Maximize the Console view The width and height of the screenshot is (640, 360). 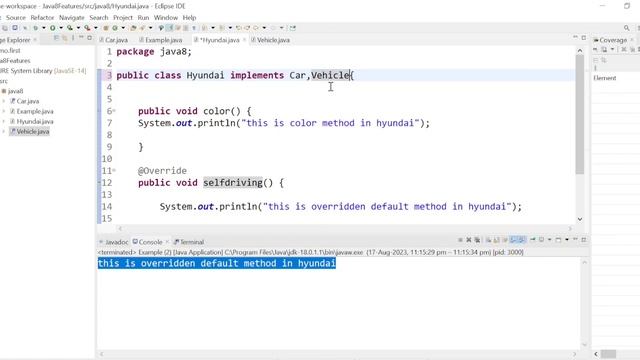coord(584,240)
